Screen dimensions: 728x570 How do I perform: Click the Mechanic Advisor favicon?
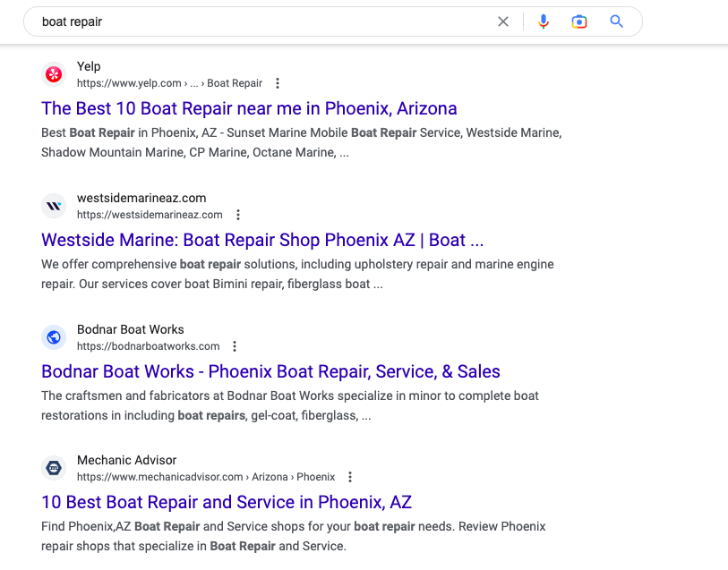click(x=54, y=468)
